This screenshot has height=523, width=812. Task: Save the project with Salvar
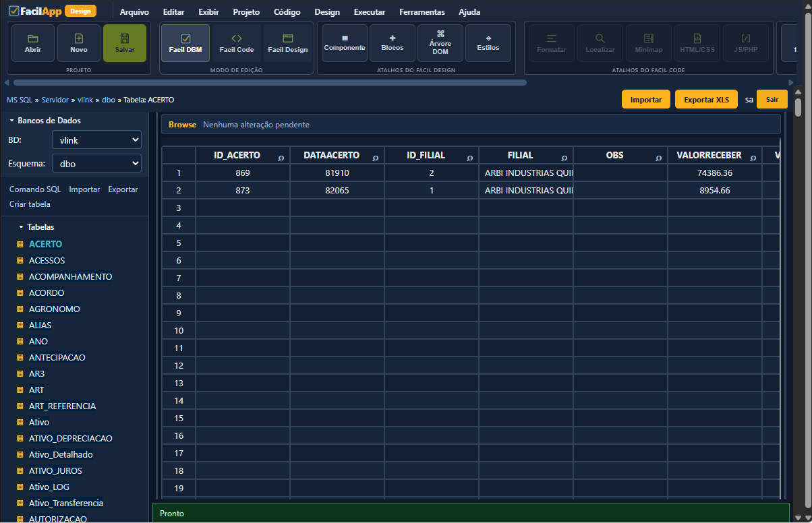(x=125, y=43)
